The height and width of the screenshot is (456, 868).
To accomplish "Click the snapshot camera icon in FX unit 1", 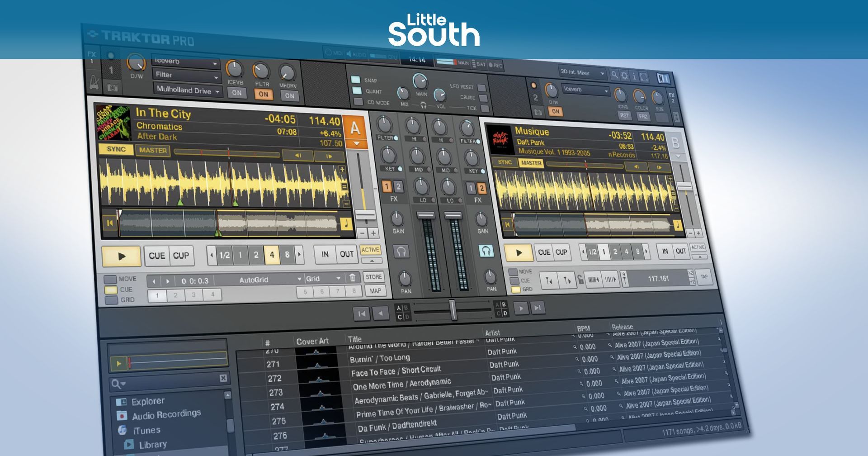I will point(112,88).
